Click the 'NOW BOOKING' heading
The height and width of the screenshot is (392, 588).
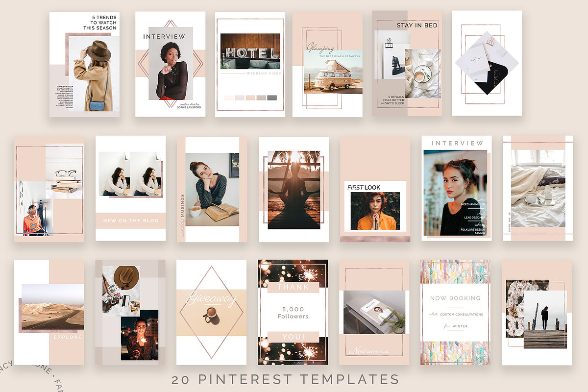(x=455, y=298)
